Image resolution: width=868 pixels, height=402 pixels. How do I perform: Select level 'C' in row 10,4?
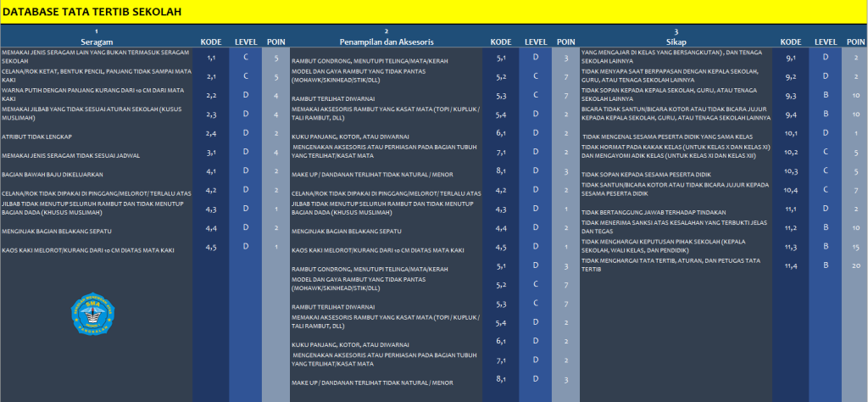pos(826,190)
